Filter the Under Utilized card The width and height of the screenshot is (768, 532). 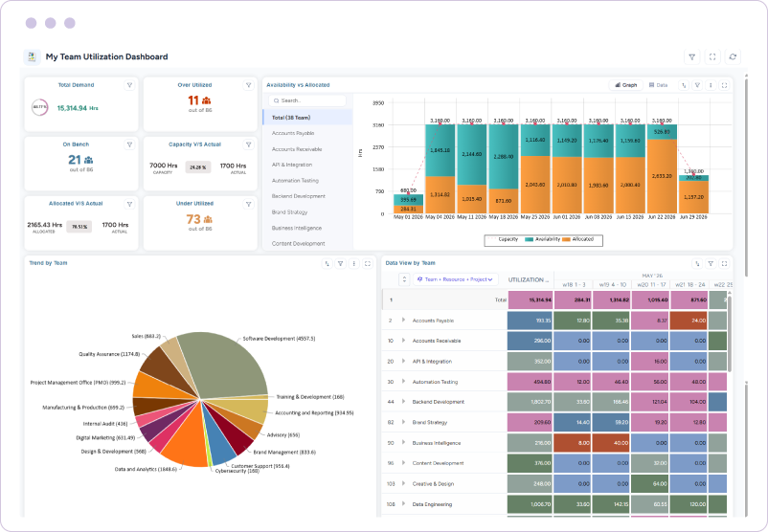249,204
